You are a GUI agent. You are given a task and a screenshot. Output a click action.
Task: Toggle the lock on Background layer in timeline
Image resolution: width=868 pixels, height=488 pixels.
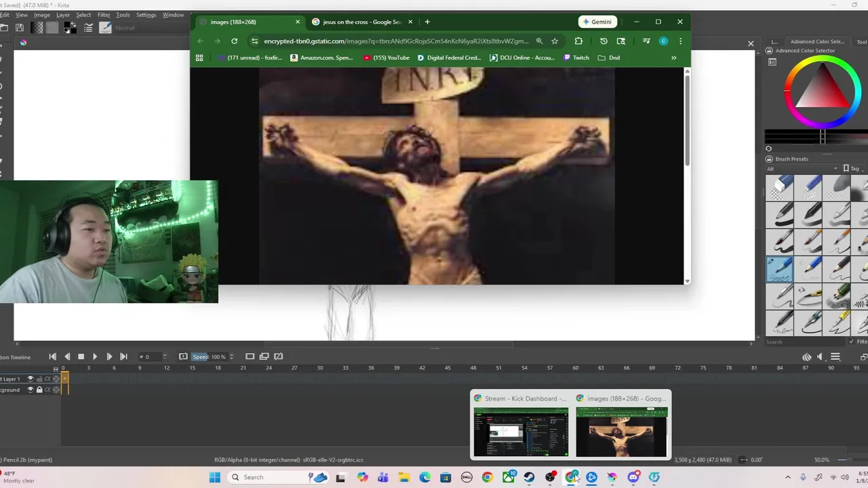[39, 390]
